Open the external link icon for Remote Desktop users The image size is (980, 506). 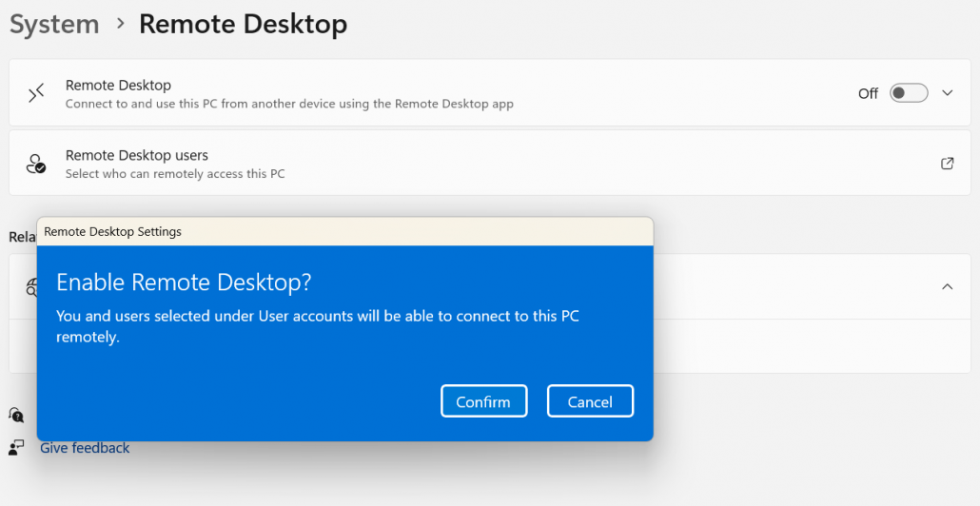pyautogui.click(x=947, y=164)
